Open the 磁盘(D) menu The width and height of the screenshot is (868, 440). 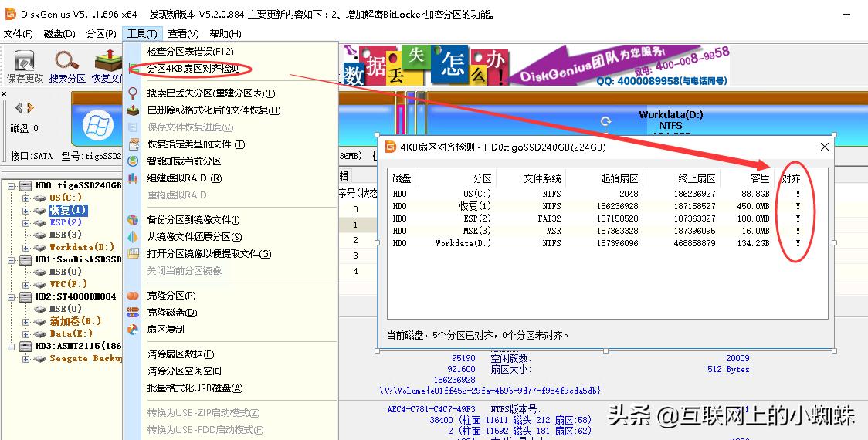(x=59, y=34)
